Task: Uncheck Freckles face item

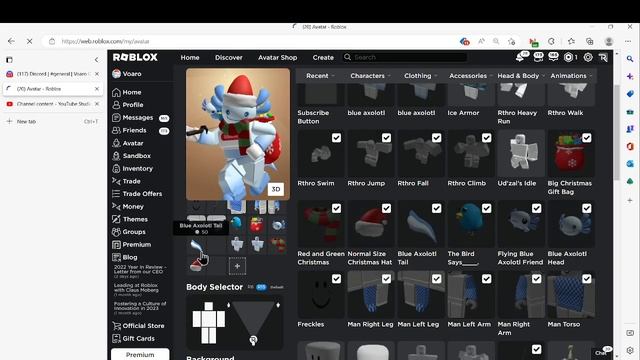Action: 336,279
